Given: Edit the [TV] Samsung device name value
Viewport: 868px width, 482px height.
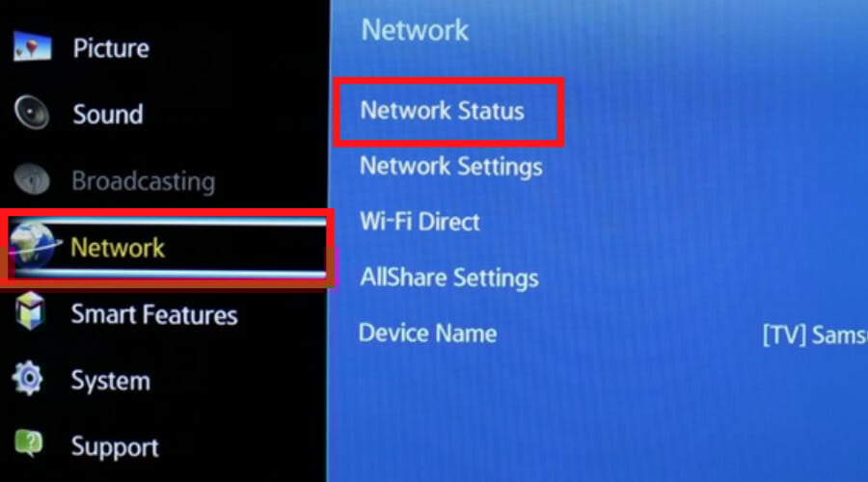Looking at the screenshot, I should tap(815, 335).
